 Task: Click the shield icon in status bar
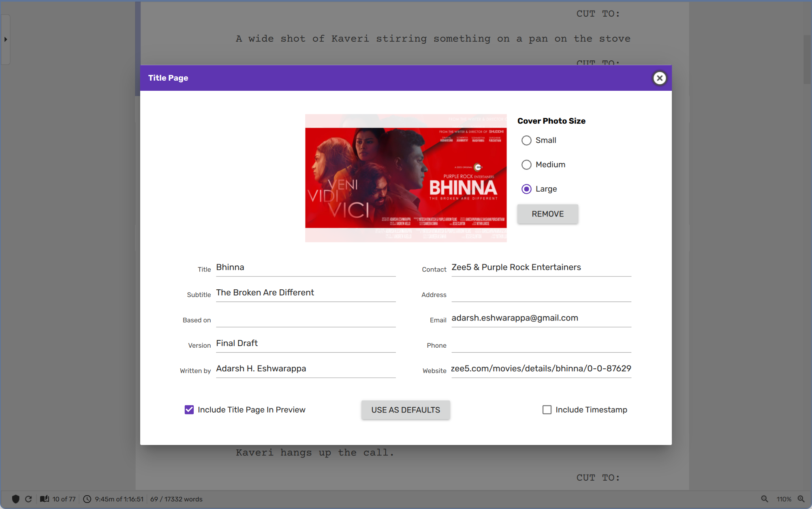click(16, 499)
